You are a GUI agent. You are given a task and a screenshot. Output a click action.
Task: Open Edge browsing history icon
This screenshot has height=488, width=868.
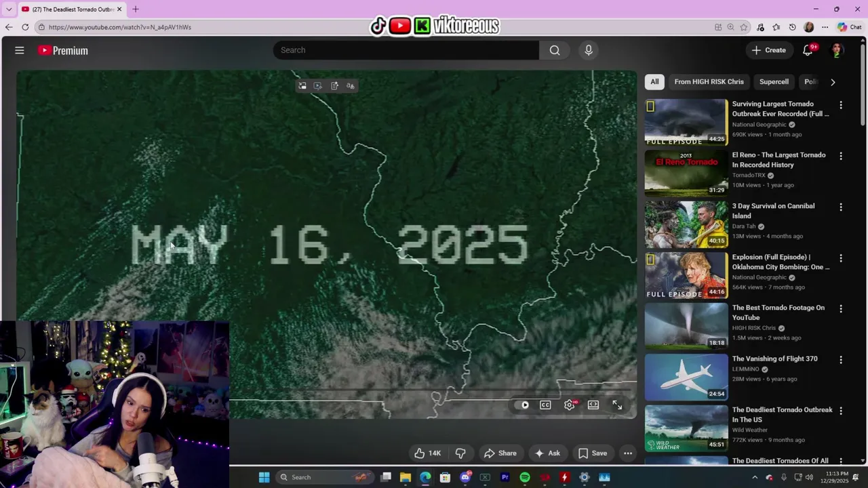tap(793, 27)
